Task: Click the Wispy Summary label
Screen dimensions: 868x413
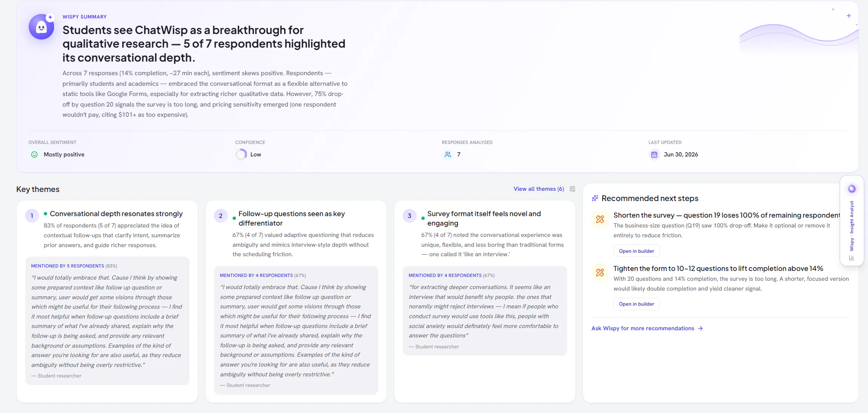Action: click(x=85, y=17)
